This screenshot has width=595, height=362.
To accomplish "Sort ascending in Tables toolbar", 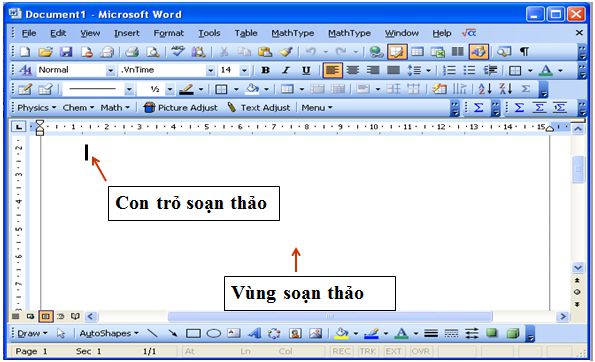I will click(485, 89).
